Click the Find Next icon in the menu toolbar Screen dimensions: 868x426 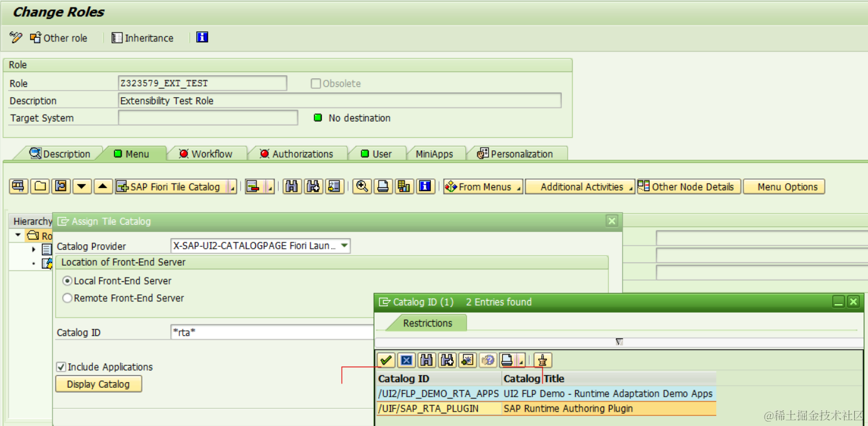tap(313, 187)
